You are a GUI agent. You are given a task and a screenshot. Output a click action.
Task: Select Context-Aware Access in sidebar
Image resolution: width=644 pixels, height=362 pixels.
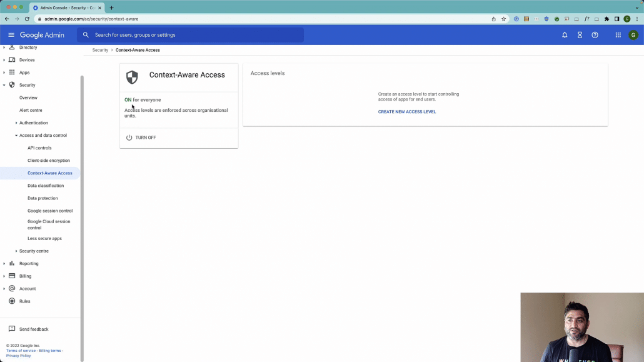pyautogui.click(x=49, y=173)
